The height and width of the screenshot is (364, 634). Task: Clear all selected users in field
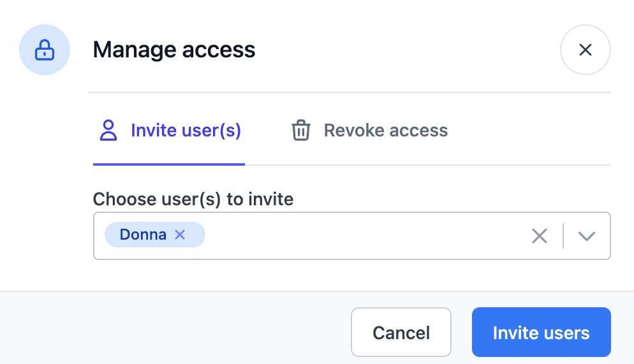(x=540, y=236)
